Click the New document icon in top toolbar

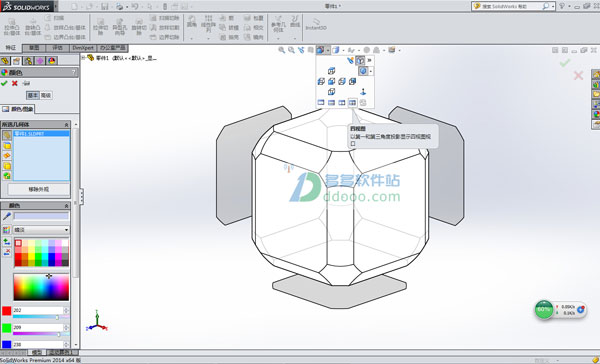tap(74, 7)
